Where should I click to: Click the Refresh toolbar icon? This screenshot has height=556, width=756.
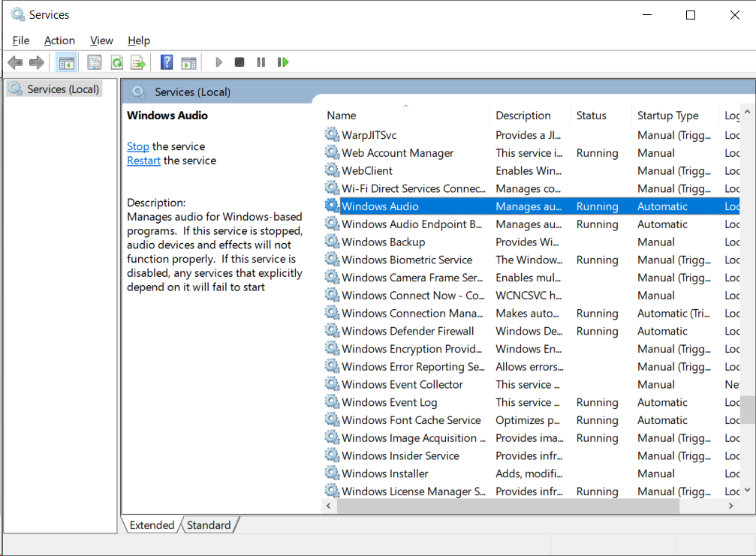coord(116,62)
